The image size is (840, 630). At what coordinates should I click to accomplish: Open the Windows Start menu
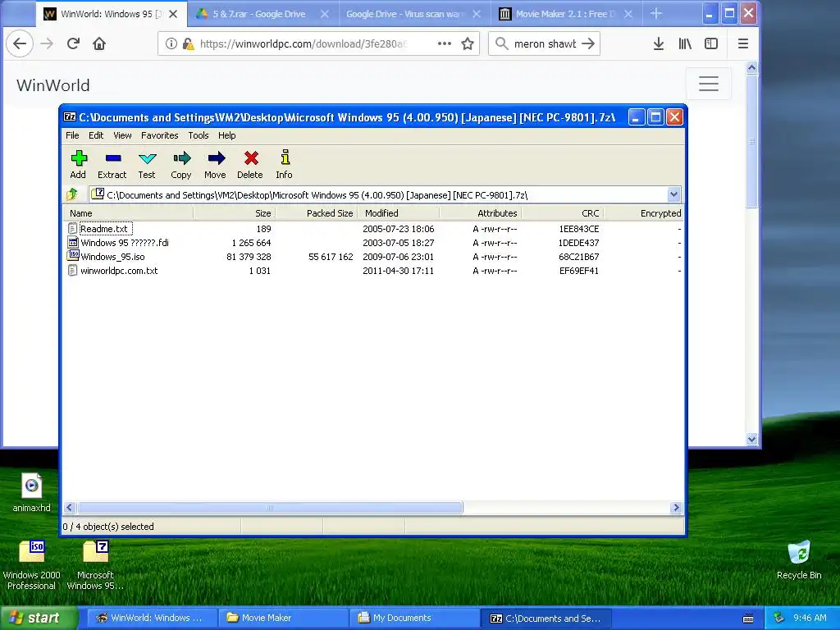(39, 618)
